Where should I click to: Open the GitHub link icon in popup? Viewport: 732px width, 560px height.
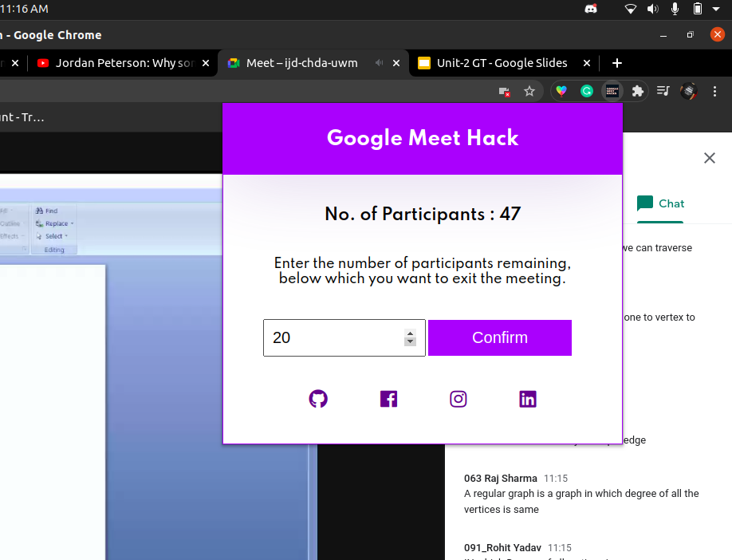[318, 399]
